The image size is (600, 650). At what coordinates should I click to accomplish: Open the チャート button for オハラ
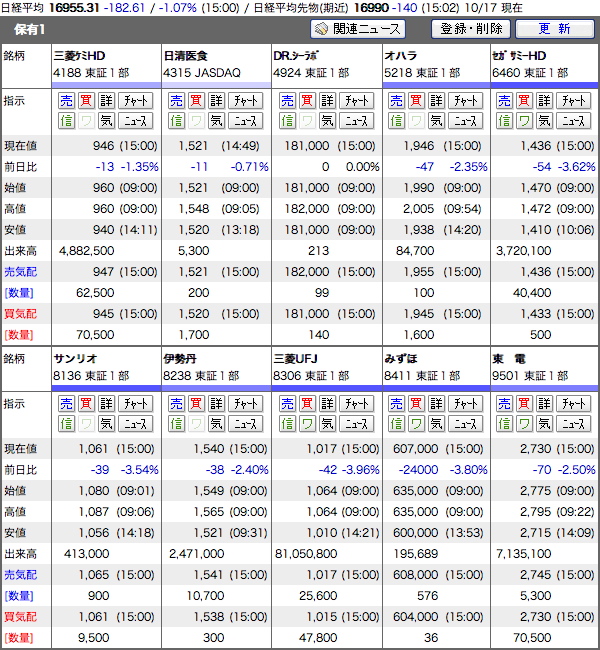click(464, 100)
